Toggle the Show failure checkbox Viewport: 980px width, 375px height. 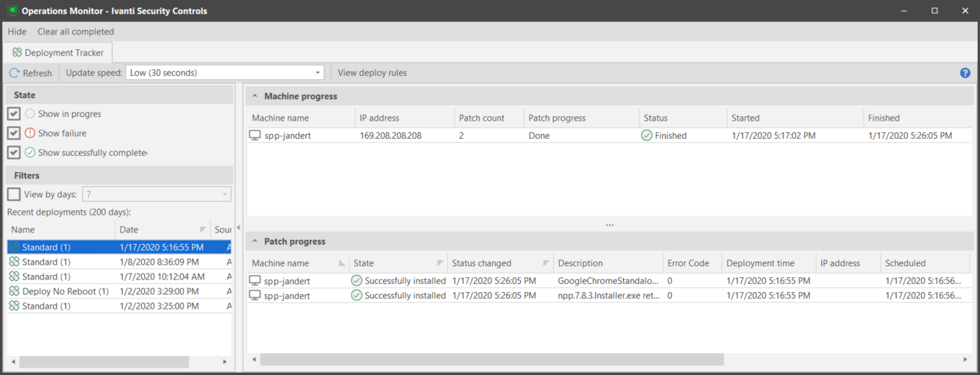[14, 133]
